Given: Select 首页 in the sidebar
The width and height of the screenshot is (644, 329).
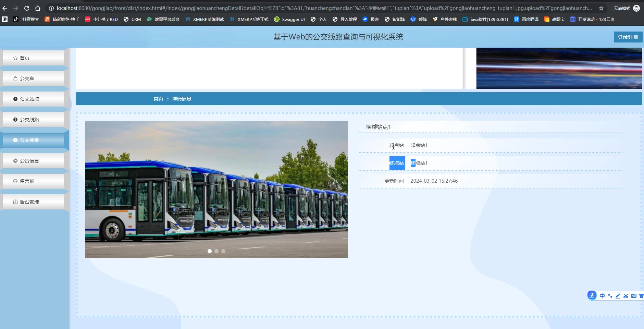Looking at the screenshot, I should click(x=33, y=58).
